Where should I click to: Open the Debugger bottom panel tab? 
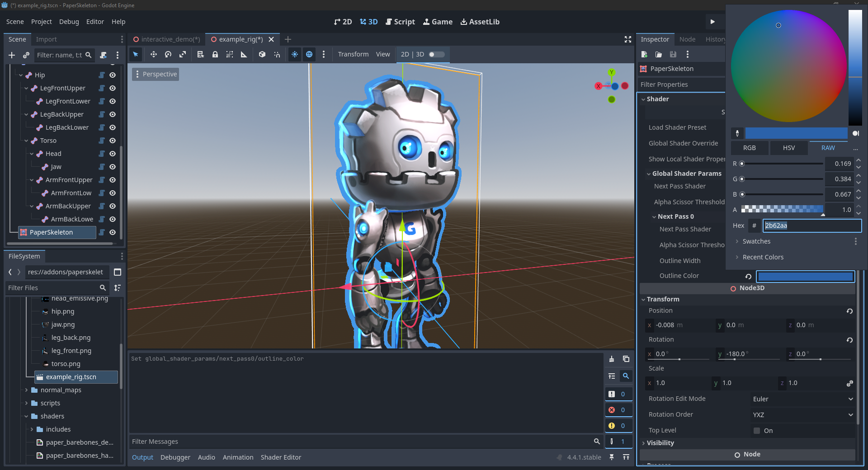(175, 457)
